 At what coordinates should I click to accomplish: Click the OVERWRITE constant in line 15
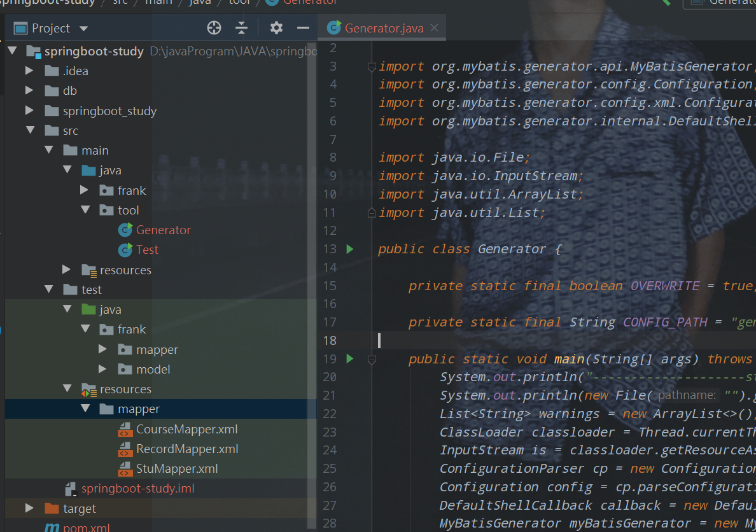pyautogui.click(x=665, y=286)
